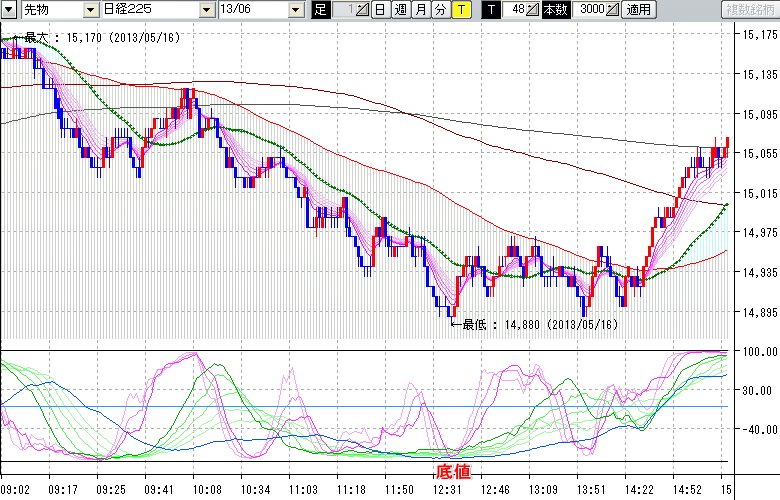
Task: Select the 日 (daily) timeframe button
Action: click(x=380, y=10)
